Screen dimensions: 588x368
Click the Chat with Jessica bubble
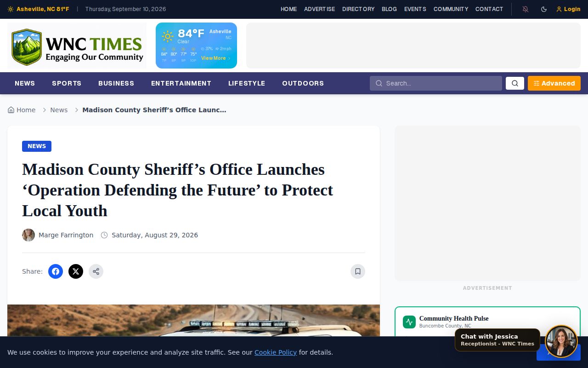[498, 340]
